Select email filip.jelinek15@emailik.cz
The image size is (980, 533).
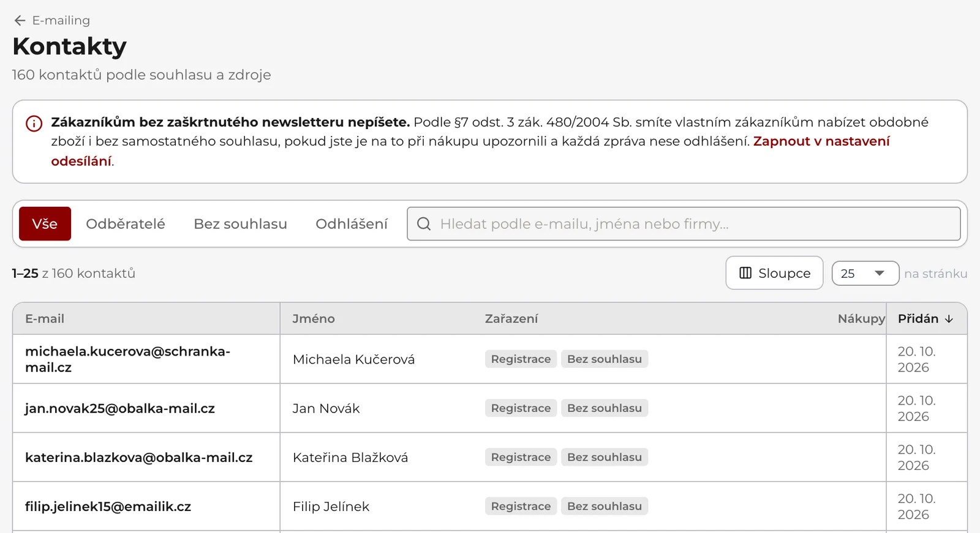(x=108, y=506)
